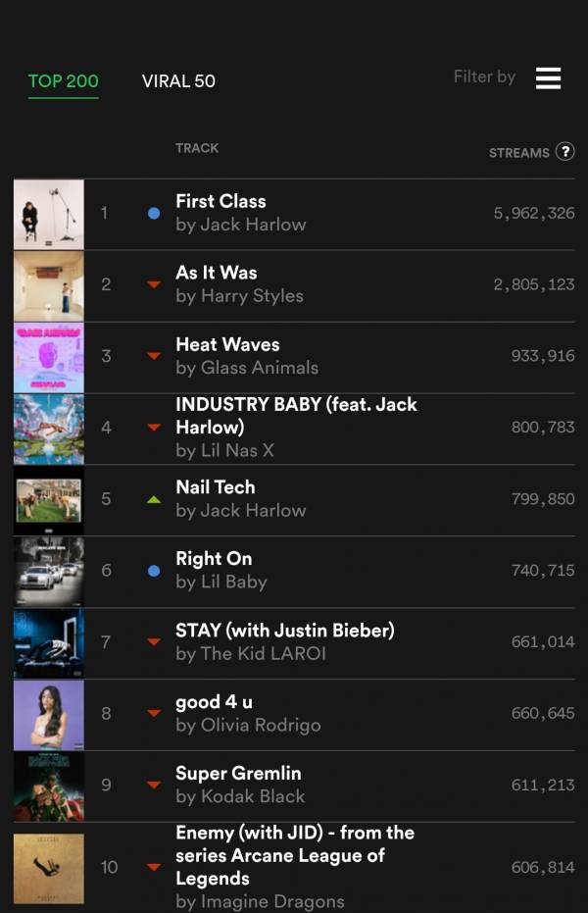
Task: Select the STAY (with Justin Bieber) track
Action: click(x=284, y=631)
